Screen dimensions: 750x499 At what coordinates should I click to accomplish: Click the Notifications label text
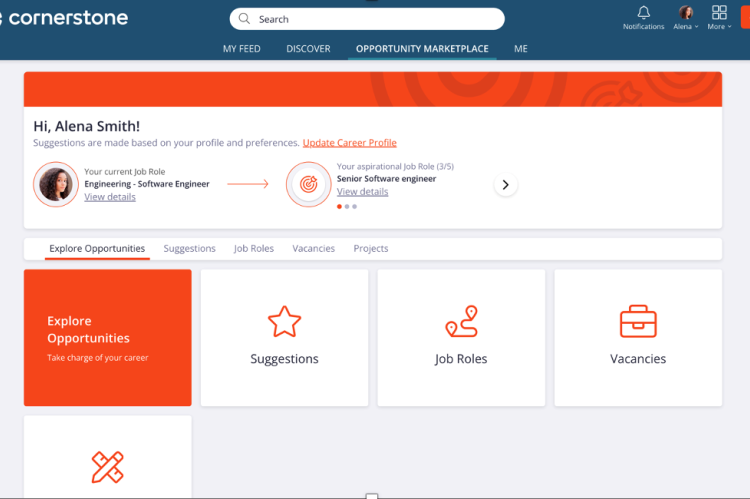click(643, 26)
